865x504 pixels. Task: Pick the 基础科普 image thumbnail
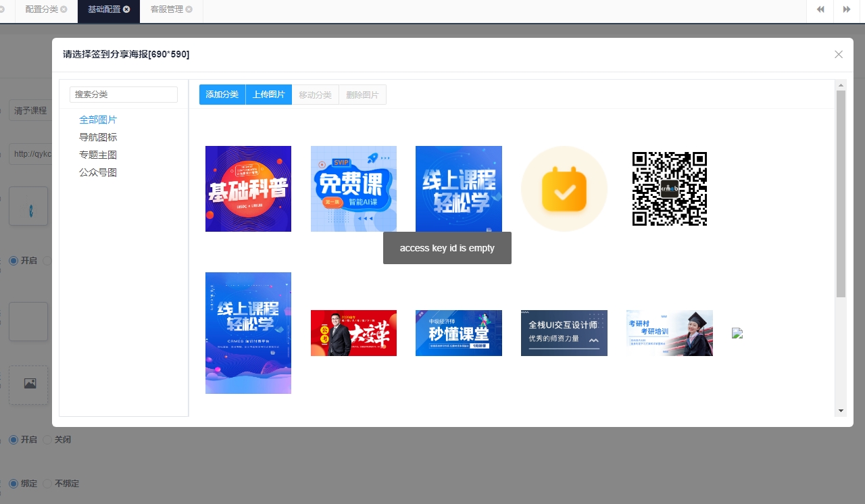[x=248, y=188]
